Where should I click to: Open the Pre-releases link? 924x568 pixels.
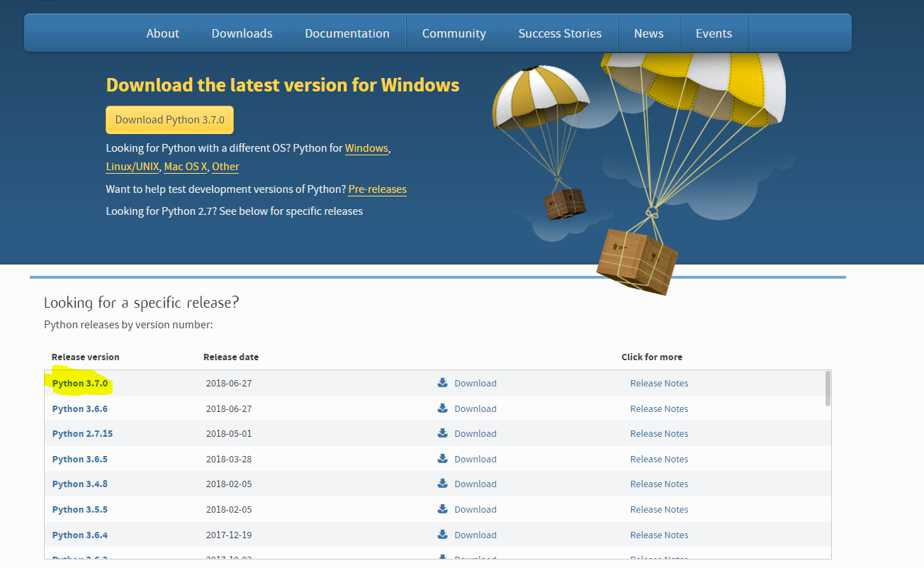click(x=378, y=189)
